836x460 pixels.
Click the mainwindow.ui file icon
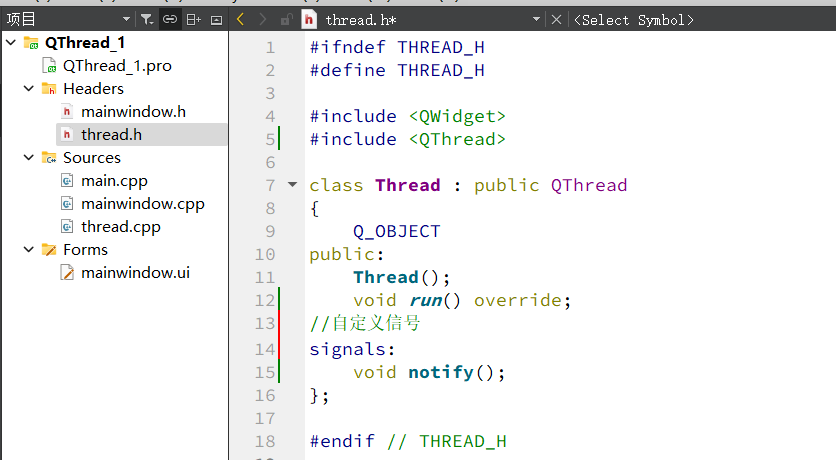click(x=67, y=272)
